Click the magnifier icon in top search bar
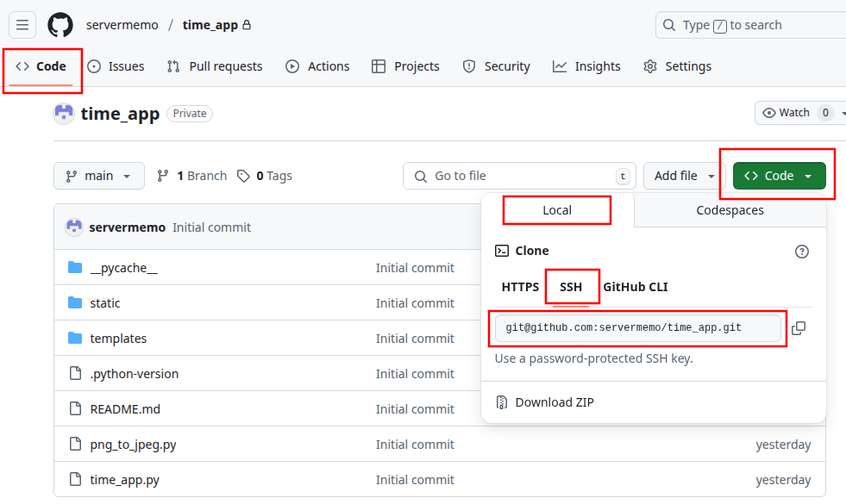This screenshot has height=504, width=846. pyautogui.click(x=669, y=25)
